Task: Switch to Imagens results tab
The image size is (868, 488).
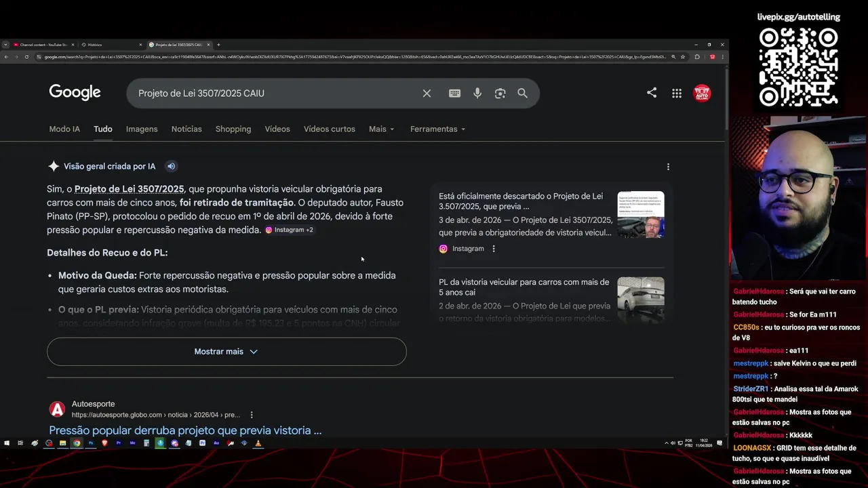Action: point(142,129)
